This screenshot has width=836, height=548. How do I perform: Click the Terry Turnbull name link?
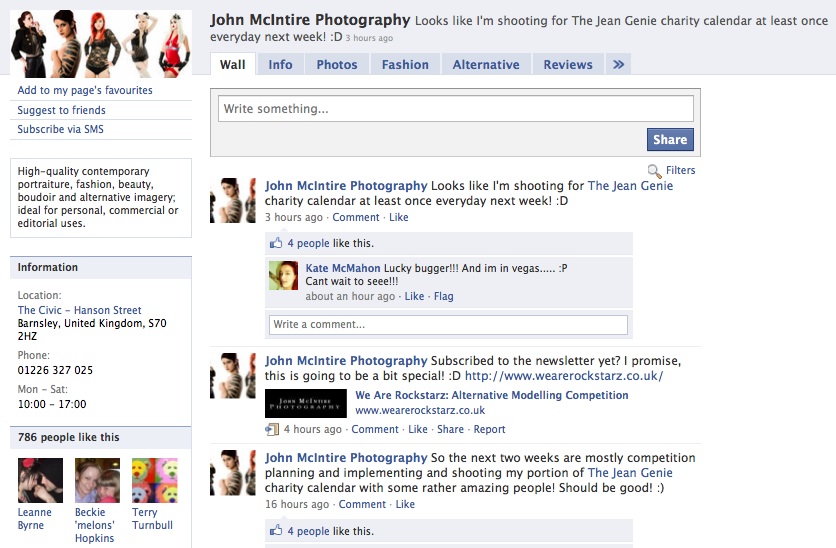pyautogui.click(x=152, y=519)
